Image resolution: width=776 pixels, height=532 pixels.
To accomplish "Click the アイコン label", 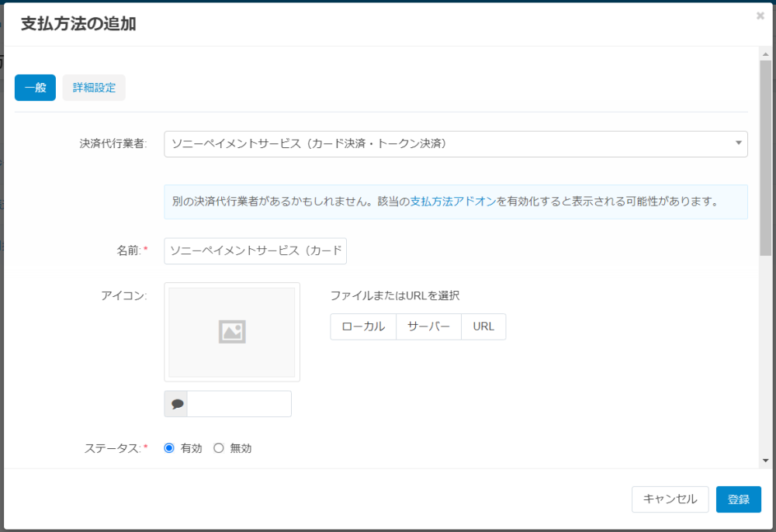I will click(x=124, y=295).
